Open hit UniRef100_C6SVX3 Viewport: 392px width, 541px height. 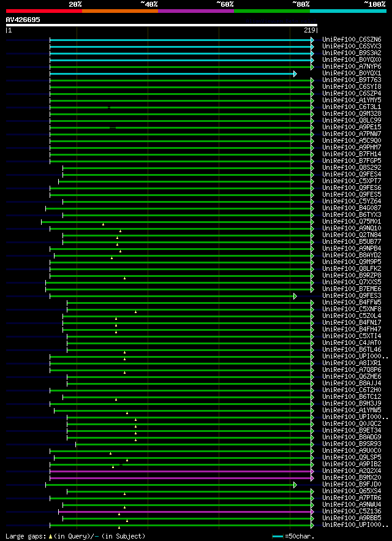point(352,47)
